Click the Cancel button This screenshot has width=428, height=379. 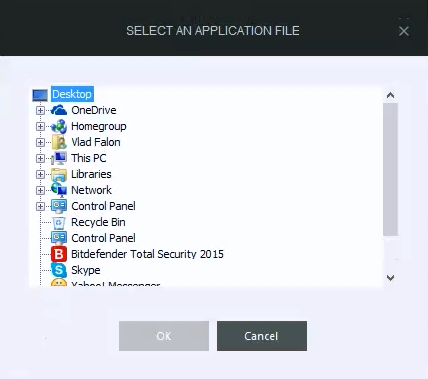(262, 336)
